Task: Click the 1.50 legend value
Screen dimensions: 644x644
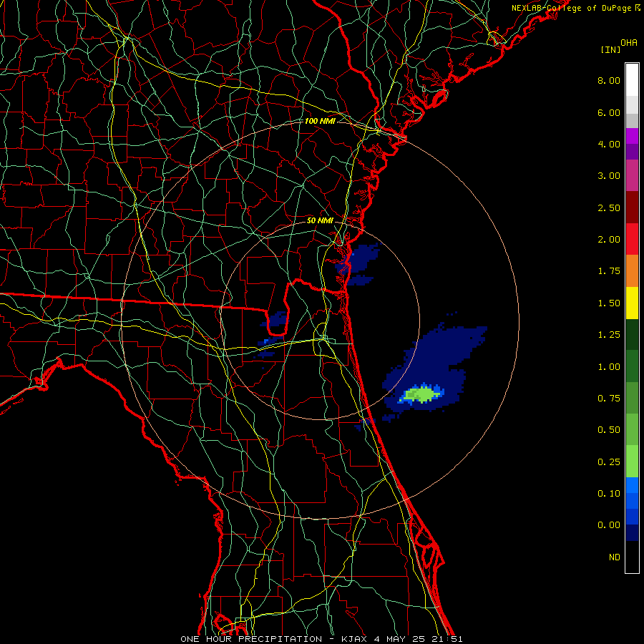Action: click(x=609, y=303)
